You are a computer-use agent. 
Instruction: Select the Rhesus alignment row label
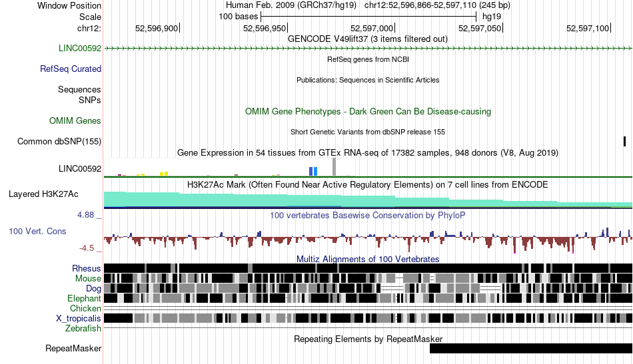pos(87,269)
